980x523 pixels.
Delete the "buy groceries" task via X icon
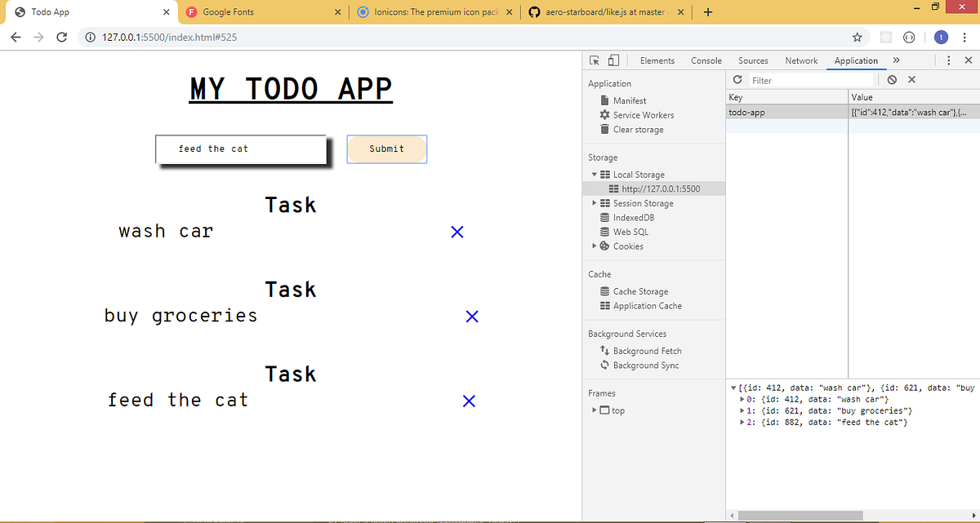pyautogui.click(x=471, y=316)
